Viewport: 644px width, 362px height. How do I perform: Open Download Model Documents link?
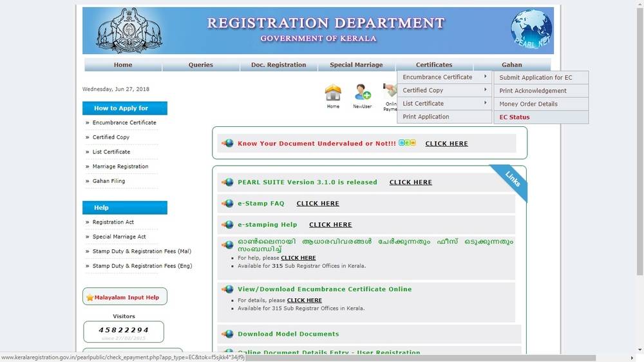pos(289,334)
